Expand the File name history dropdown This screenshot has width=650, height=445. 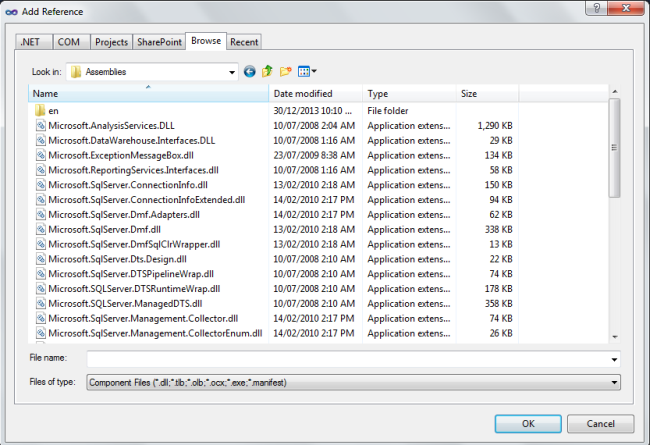(614, 359)
